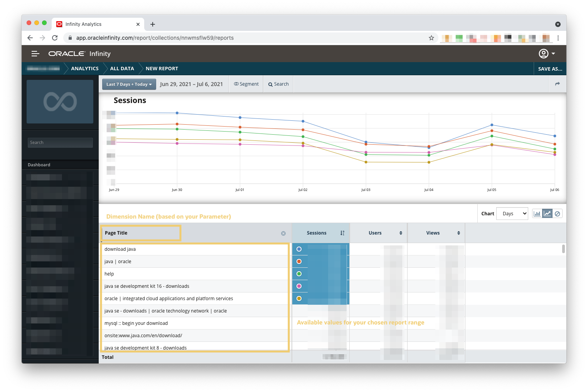
Task: Click the blue line's Jun 30 data point
Action: pos(177,113)
